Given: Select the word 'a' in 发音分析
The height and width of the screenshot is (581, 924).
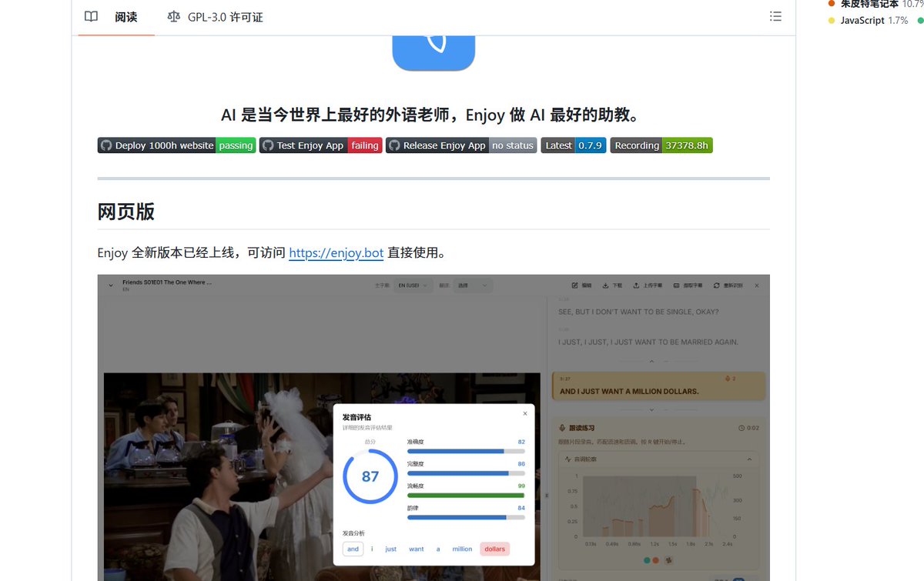Looking at the screenshot, I should click(x=438, y=549).
